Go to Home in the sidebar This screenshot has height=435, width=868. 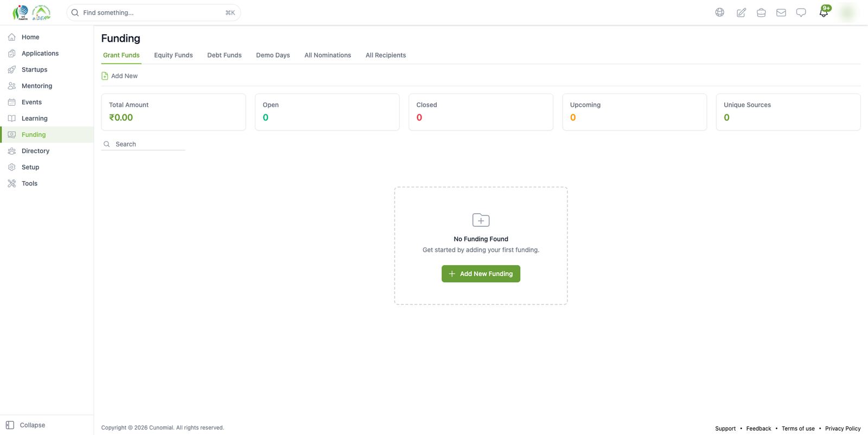pyautogui.click(x=47, y=37)
